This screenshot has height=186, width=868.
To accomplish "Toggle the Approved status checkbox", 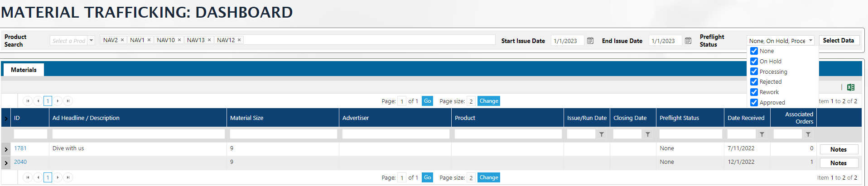I will (x=754, y=103).
